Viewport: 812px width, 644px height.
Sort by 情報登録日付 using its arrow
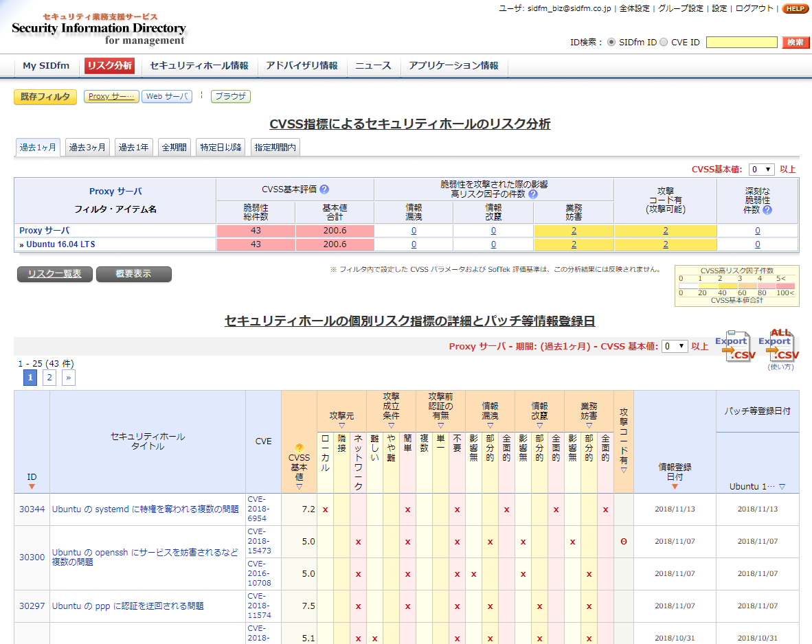click(675, 487)
